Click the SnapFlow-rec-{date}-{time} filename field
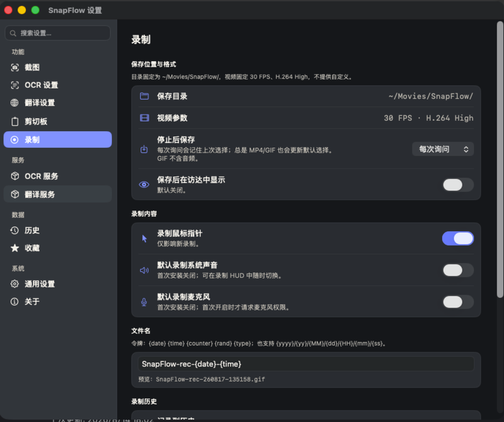 click(306, 364)
